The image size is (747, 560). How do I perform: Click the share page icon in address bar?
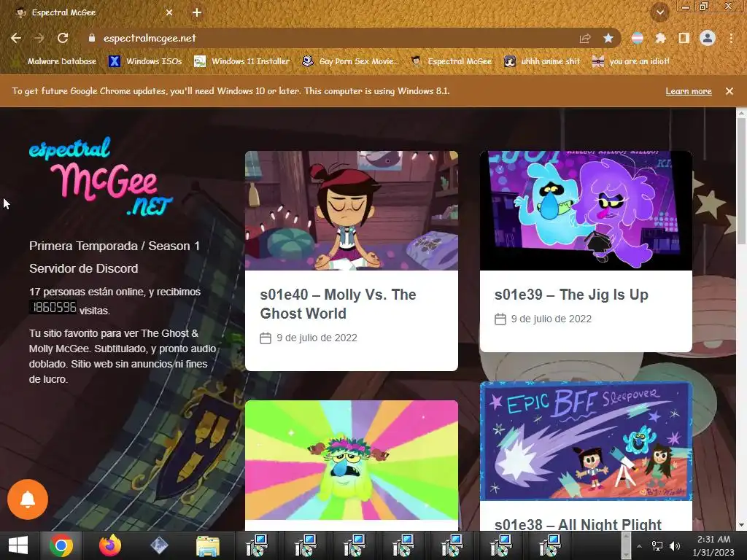pyautogui.click(x=585, y=39)
